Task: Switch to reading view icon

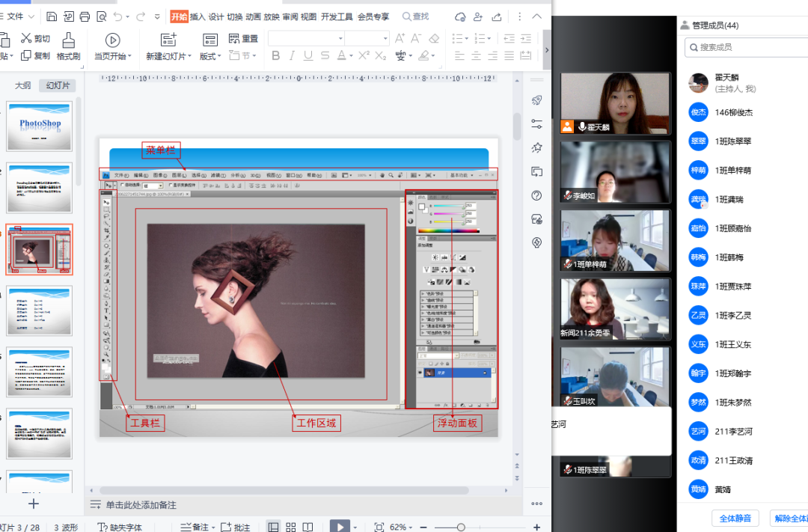Action: tap(307, 527)
